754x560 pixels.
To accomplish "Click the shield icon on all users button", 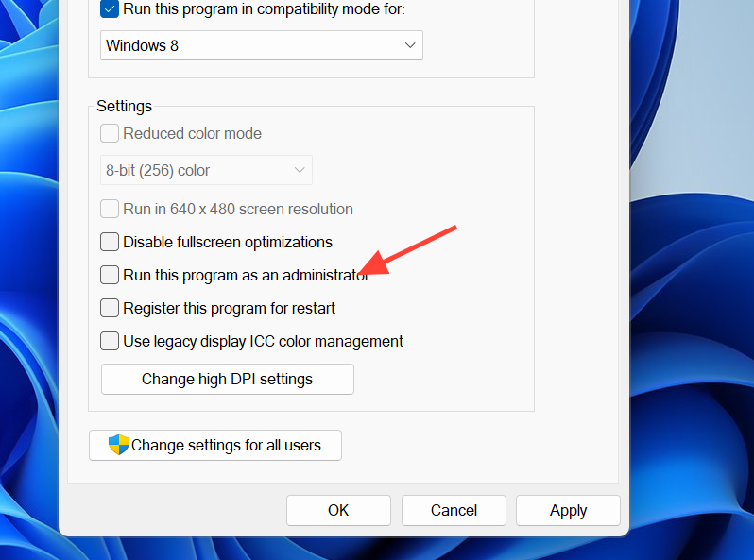I will click(119, 445).
